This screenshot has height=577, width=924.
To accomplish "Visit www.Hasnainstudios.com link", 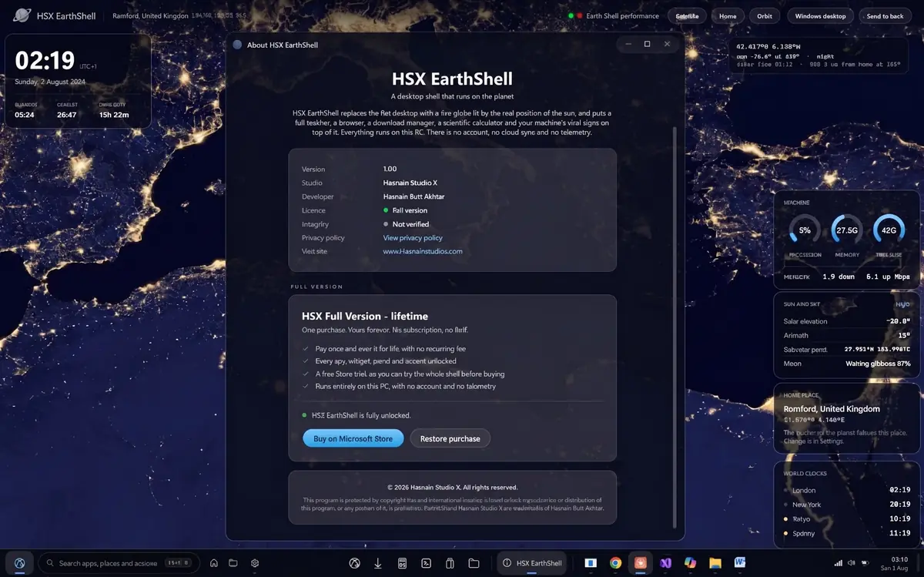I will (423, 251).
